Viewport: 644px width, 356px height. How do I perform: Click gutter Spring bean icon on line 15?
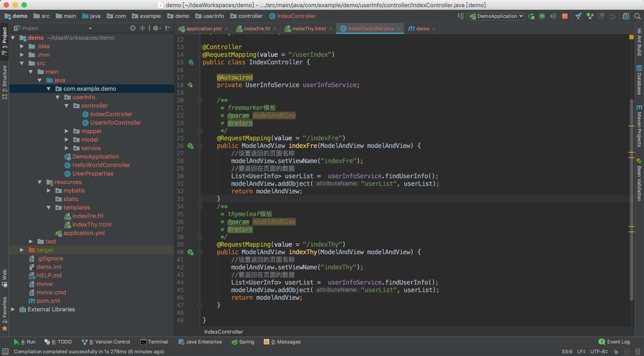(x=191, y=62)
